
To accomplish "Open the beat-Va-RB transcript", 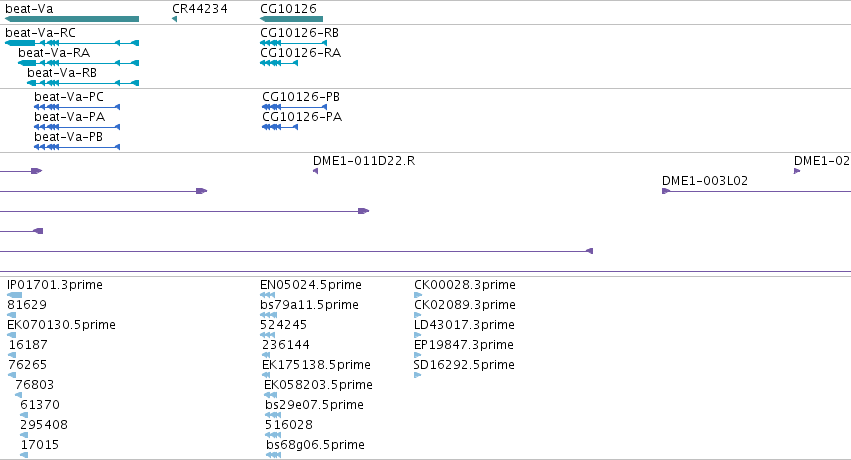I will click(x=83, y=83).
